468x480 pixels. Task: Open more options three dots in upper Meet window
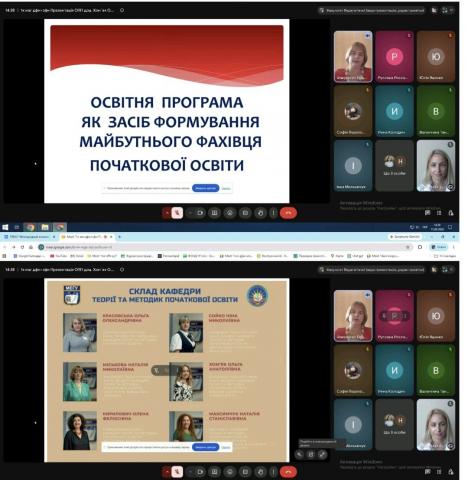273,213
